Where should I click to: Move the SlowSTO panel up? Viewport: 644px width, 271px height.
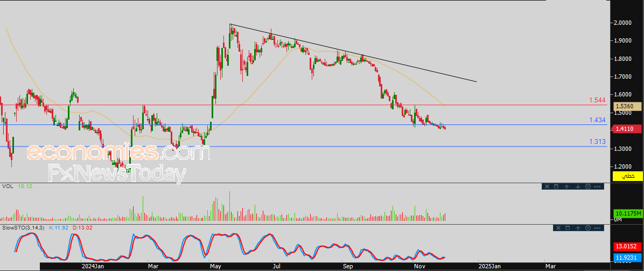[x=578, y=228]
